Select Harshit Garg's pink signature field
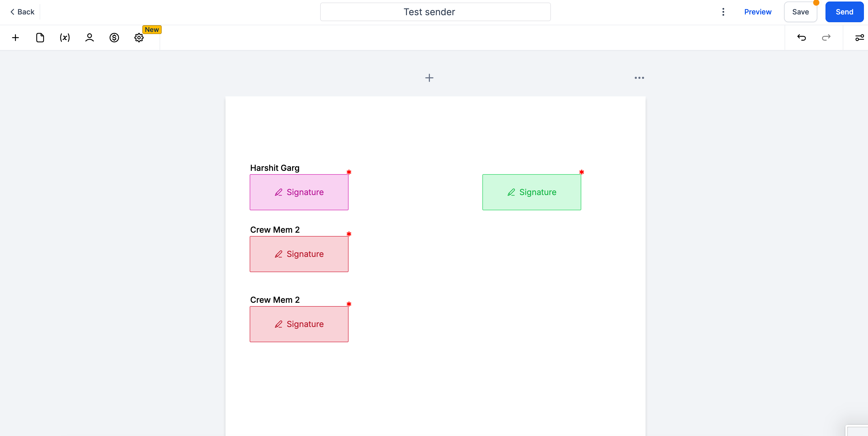The width and height of the screenshot is (868, 436). point(299,192)
